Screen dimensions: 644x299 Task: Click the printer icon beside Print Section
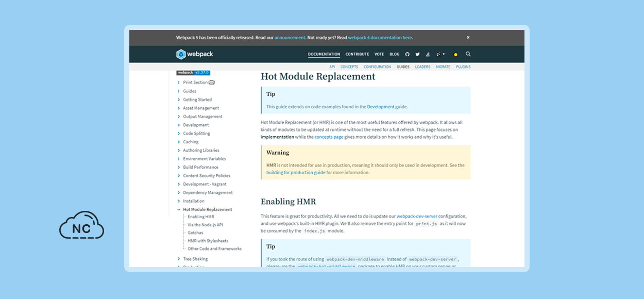pyautogui.click(x=212, y=82)
